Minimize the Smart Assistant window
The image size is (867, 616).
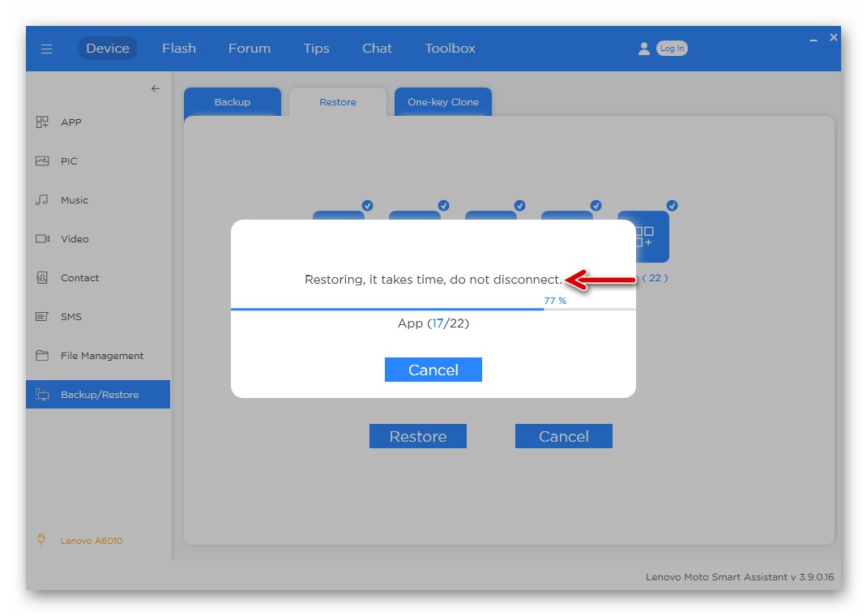pyautogui.click(x=814, y=40)
